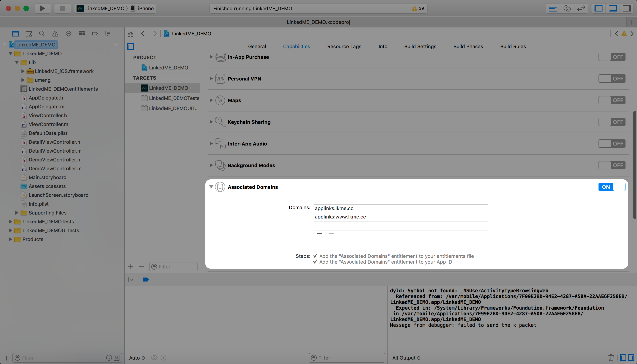Show the Utilities panel

coord(627,8)
